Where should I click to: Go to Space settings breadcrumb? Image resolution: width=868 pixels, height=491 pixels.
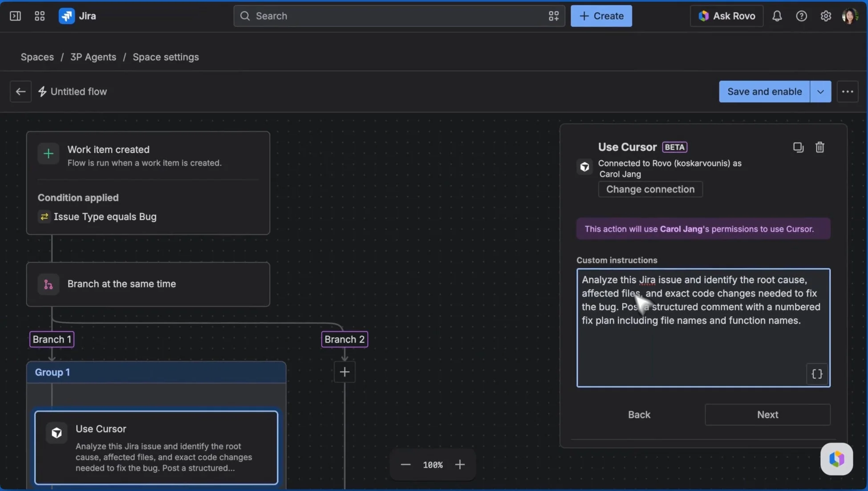[166, 57]
